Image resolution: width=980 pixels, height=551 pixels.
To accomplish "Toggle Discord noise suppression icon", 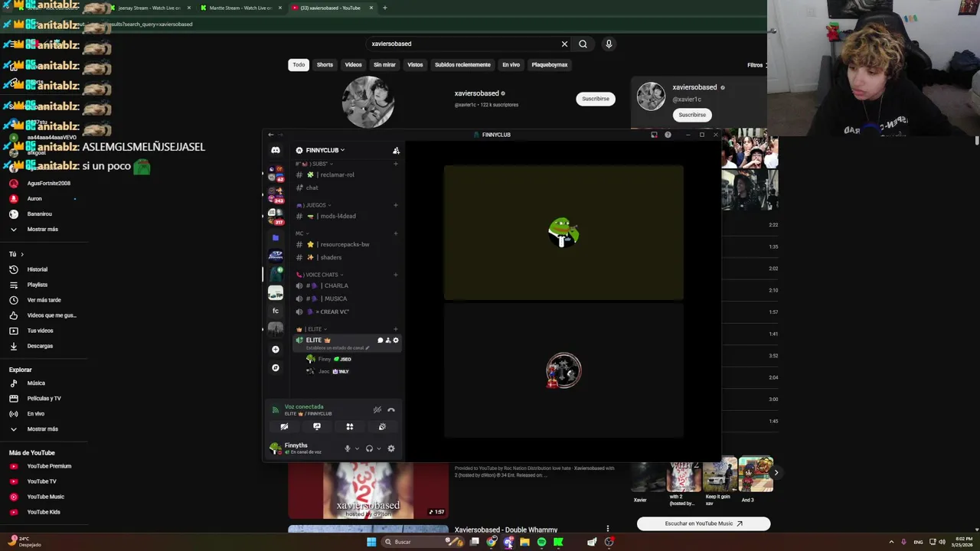I will point(377,409).
